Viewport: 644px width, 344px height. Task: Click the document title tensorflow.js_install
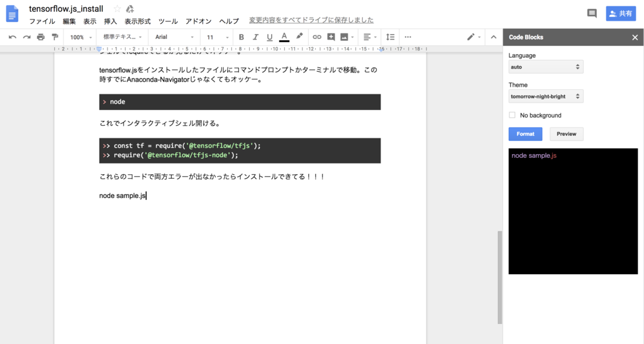click(x=66, y=9)
